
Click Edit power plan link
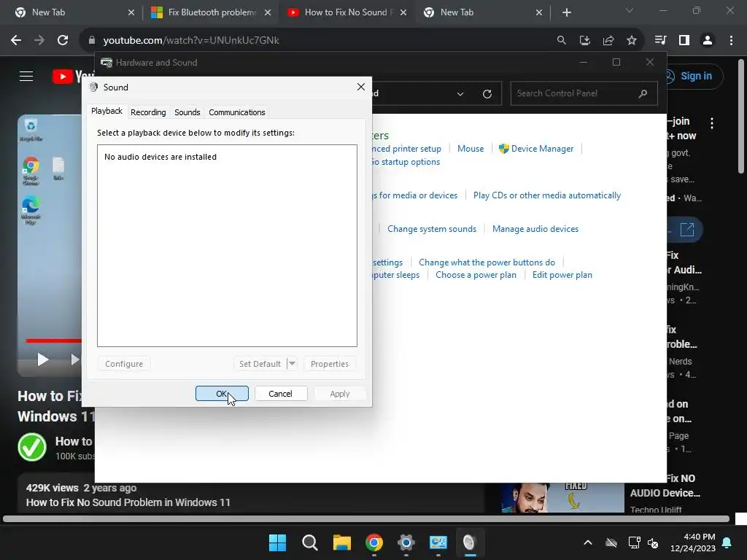pyautogui.click(x=562, y=275)
